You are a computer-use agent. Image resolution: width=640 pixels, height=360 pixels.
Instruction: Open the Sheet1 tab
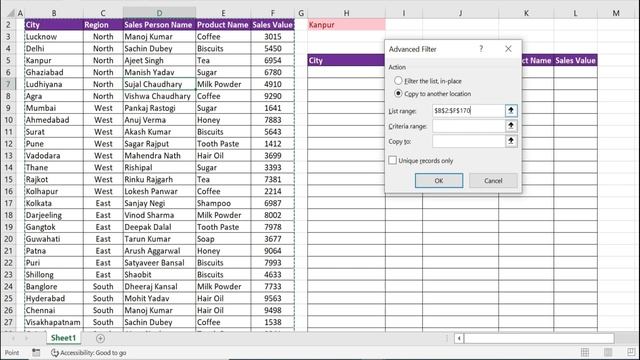pos(63,338)
